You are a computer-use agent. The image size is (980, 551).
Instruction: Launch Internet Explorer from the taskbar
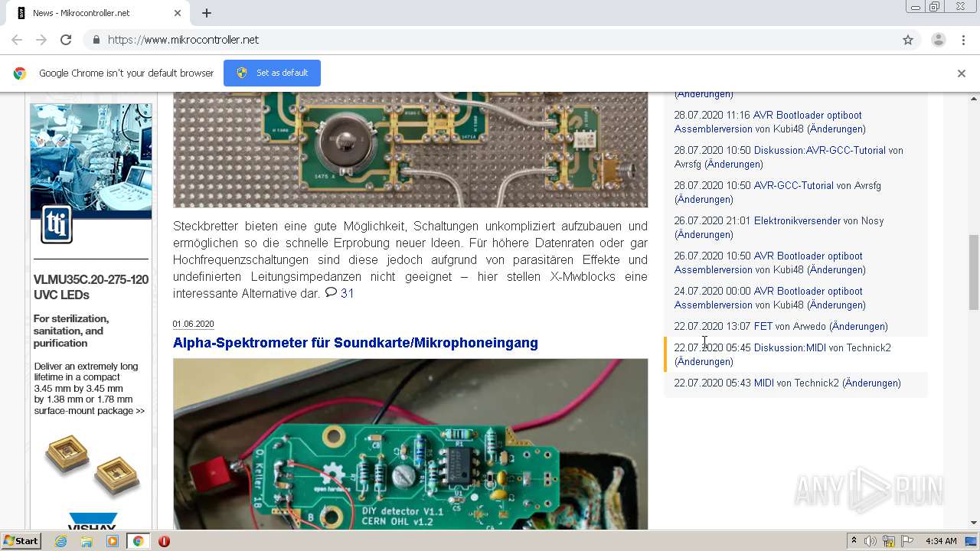click(x=60, y=541)
